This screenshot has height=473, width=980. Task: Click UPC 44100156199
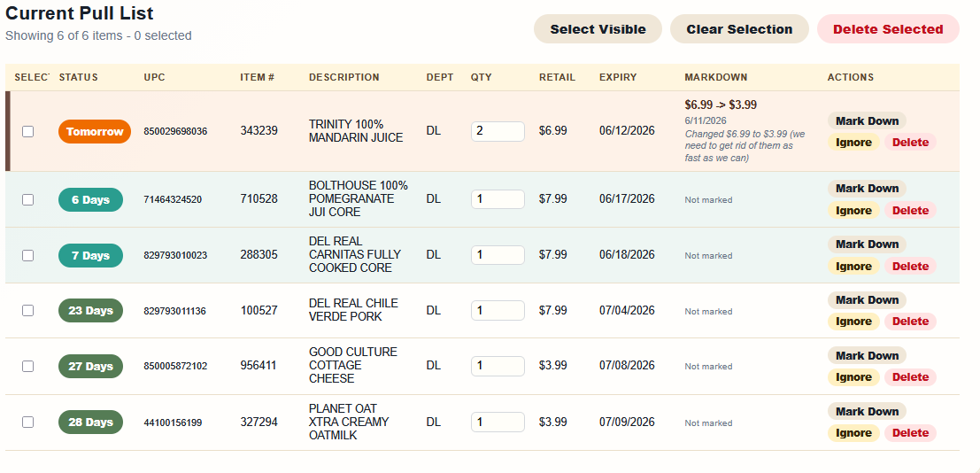[173, 423]
